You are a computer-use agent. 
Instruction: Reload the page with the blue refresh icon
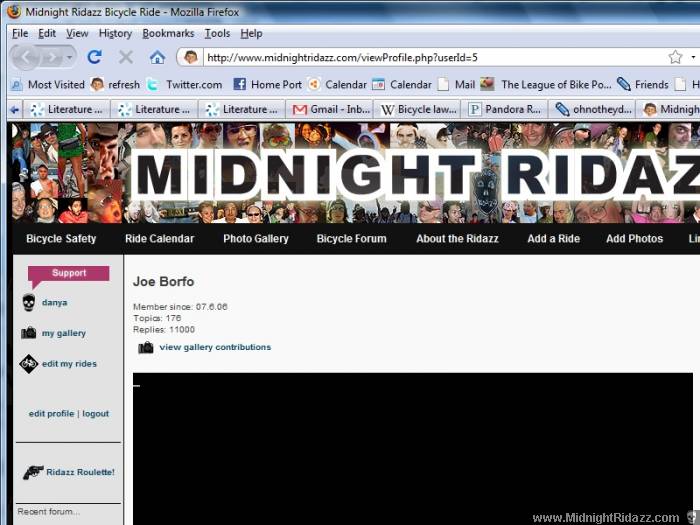pos(95,57)
